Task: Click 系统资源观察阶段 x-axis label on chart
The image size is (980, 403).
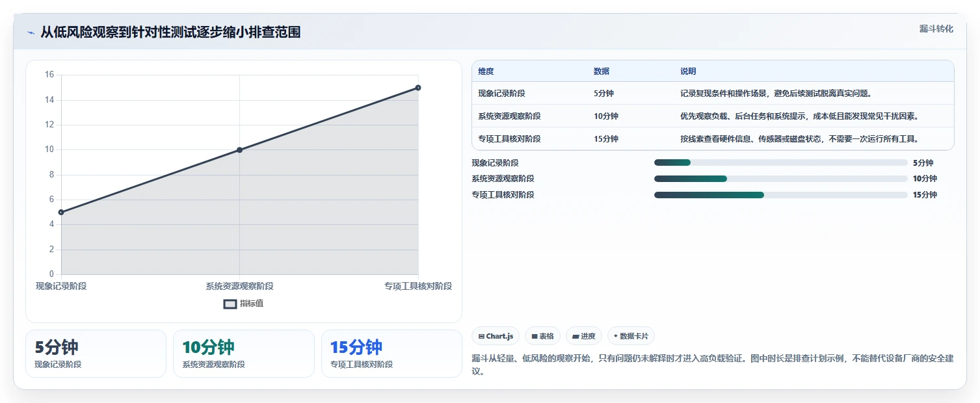Action: pyautogui.click(x=239, y=286)
